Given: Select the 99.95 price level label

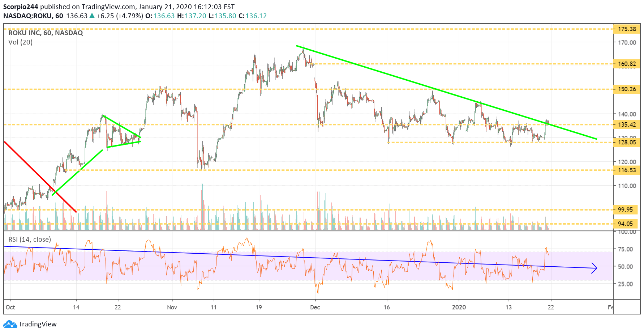Looking at the screenshot, I should point(625,210).
